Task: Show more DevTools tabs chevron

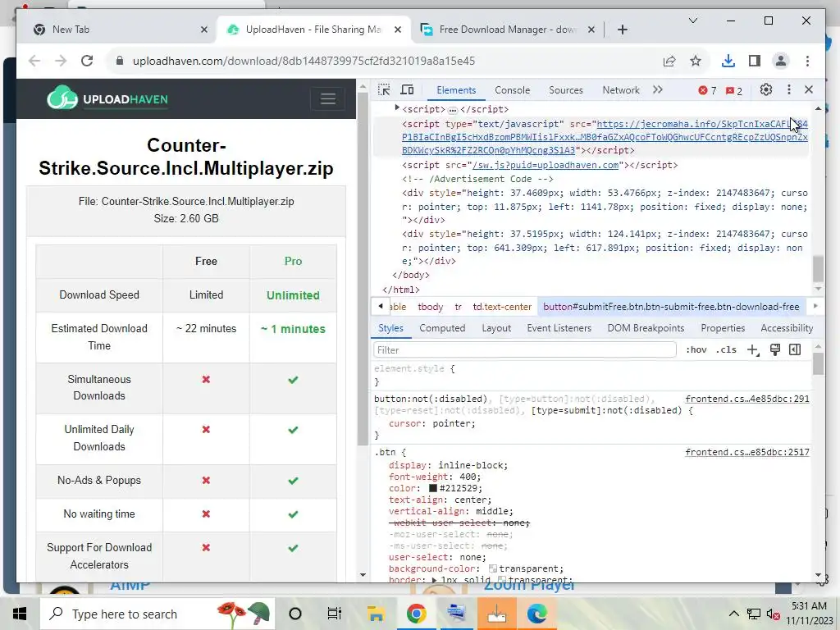Action: (x=658, y=90)
